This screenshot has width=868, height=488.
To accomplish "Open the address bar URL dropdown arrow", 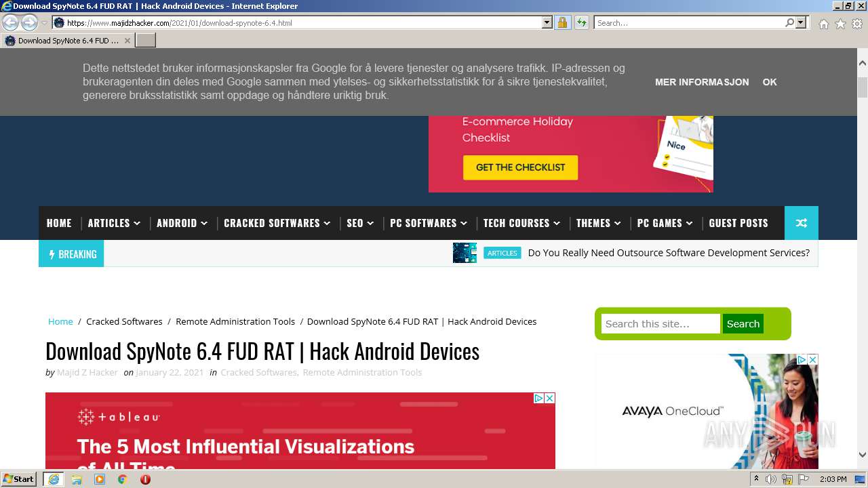I will 547,22.
